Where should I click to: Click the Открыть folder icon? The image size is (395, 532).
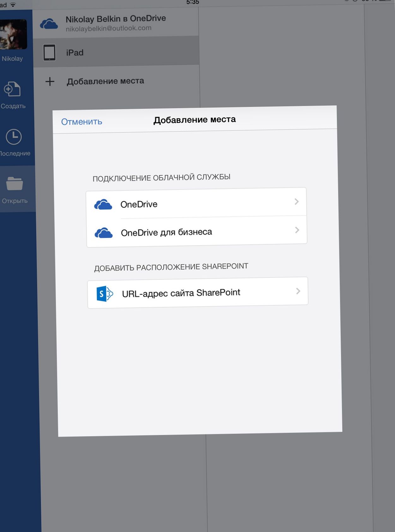[15, 184]
